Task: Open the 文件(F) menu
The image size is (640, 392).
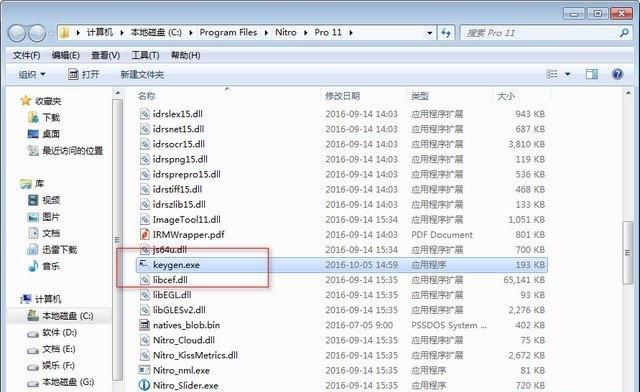Action: (x=26, y=55)
